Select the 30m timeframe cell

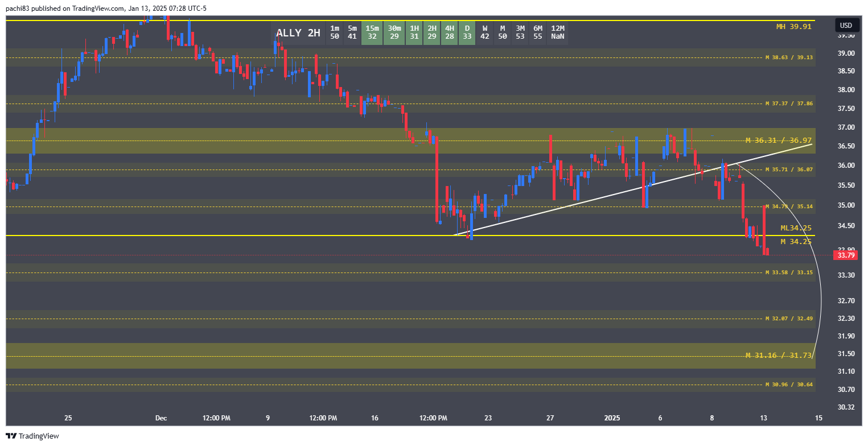coord(393,32)
